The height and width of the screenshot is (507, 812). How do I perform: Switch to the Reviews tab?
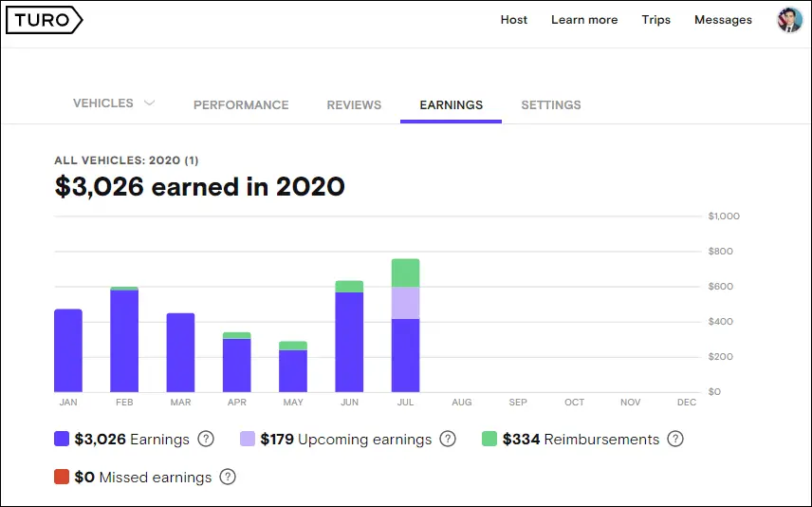point(354,104)
